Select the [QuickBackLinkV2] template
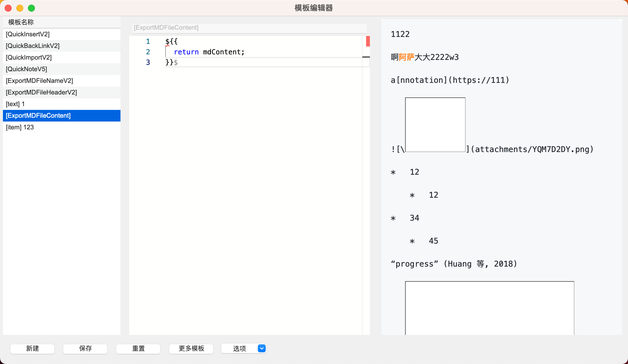Image resolution: width=628 pixels, height=364 pixels. [32, 46]
